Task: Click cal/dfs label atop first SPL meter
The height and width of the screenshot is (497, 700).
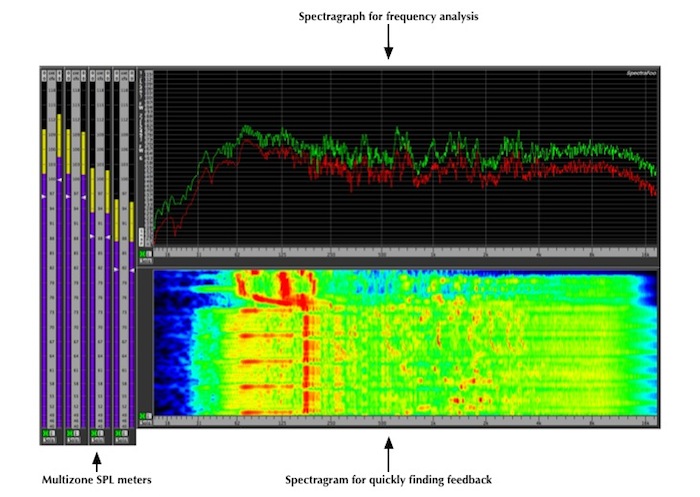Action: click(52, 75)
